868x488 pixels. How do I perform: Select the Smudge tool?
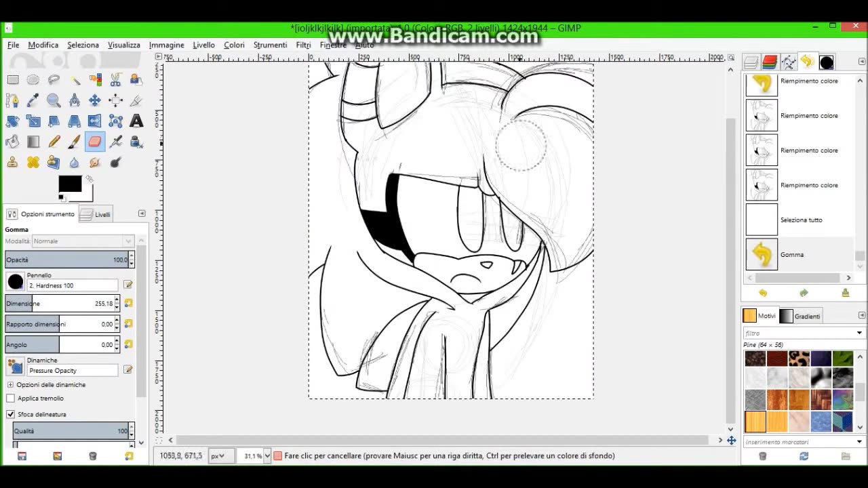pos(95,163)
